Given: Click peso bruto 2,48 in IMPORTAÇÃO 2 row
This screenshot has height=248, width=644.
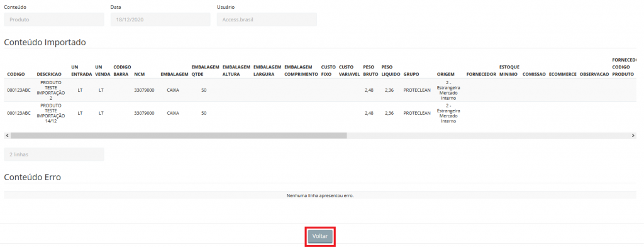Looking at the screenshot, I should [369, 90].
